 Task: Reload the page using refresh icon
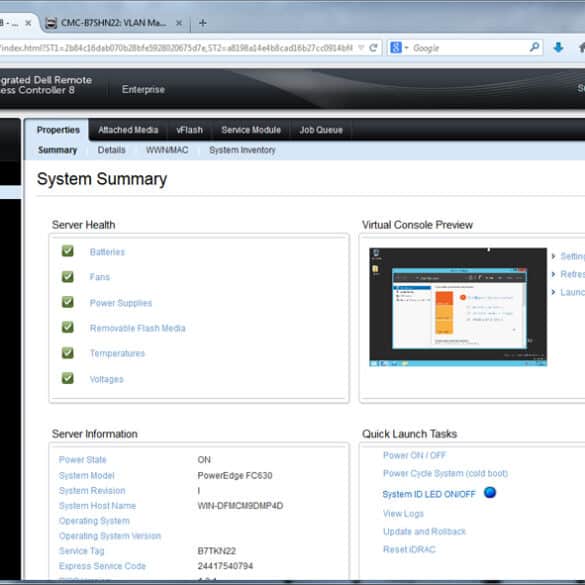373,48
